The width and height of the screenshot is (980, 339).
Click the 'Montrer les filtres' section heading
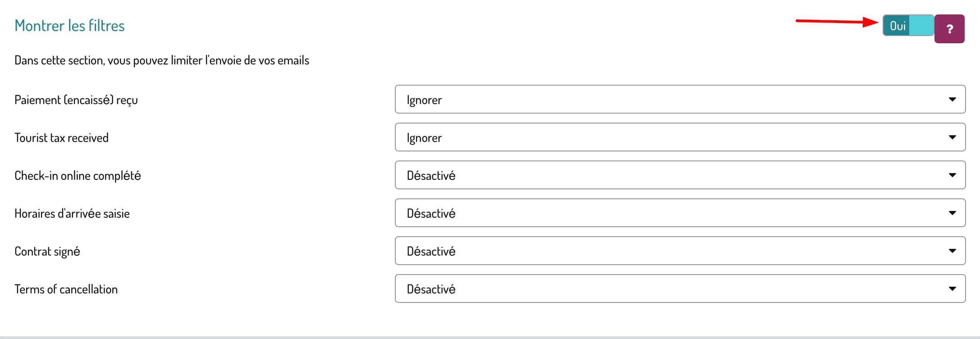[x=69, y=26]
